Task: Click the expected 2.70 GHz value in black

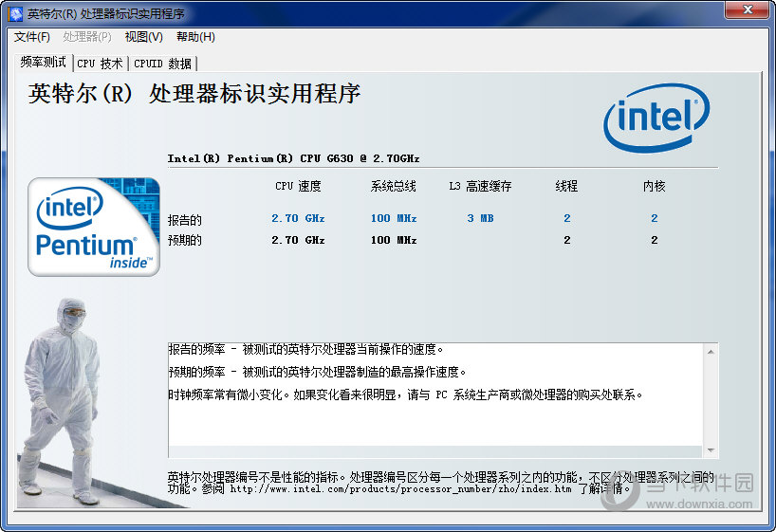Action: point(298,240)
